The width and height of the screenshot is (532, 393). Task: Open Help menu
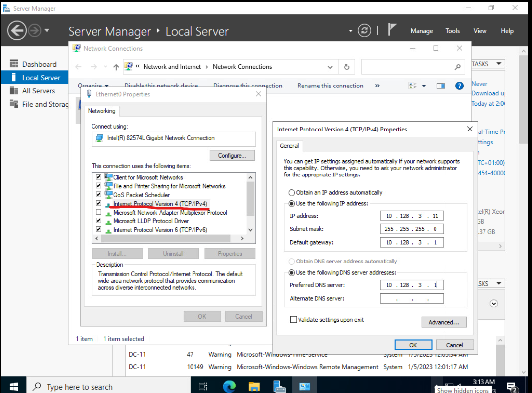point(507,31)
